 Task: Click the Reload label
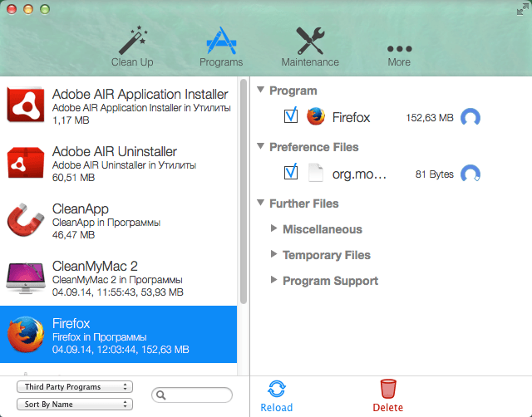(x=277, y=407)
